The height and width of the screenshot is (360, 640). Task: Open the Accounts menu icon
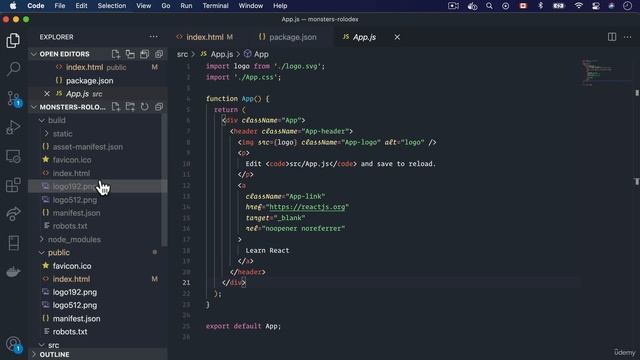pyautogui.click(x=13, y=344)
